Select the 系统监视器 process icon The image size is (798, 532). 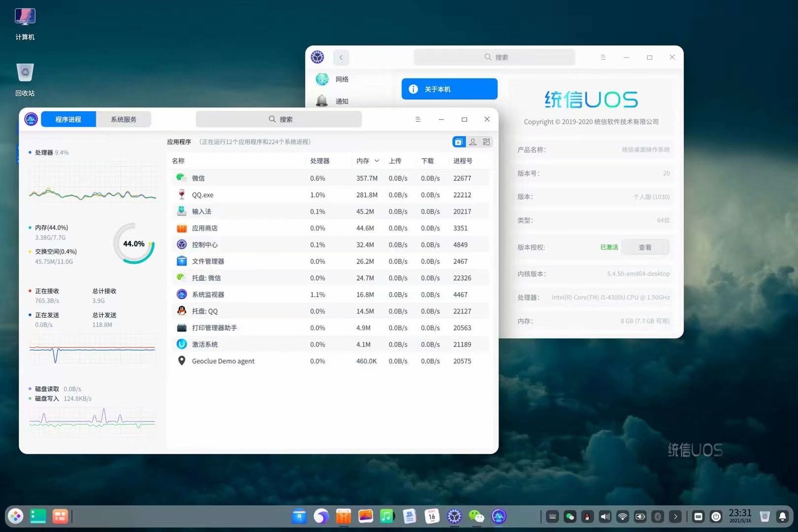pyautogui.click(x=182, y=295)
